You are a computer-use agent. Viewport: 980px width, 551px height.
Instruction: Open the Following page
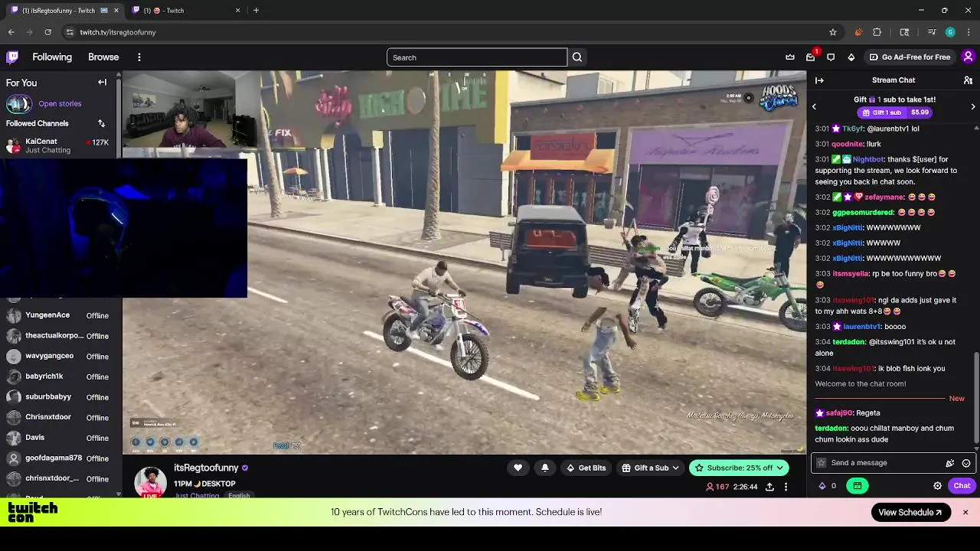click(52, 57)
